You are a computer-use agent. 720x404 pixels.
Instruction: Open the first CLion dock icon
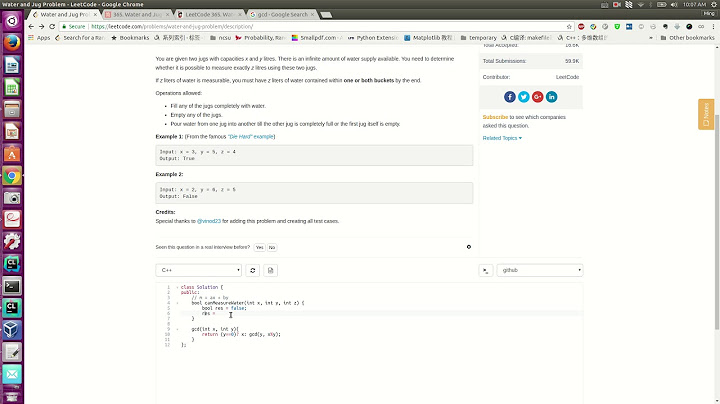(12, 264)
